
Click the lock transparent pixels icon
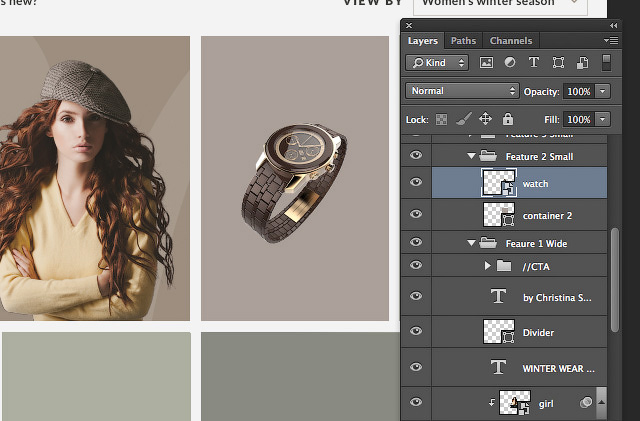441,119
